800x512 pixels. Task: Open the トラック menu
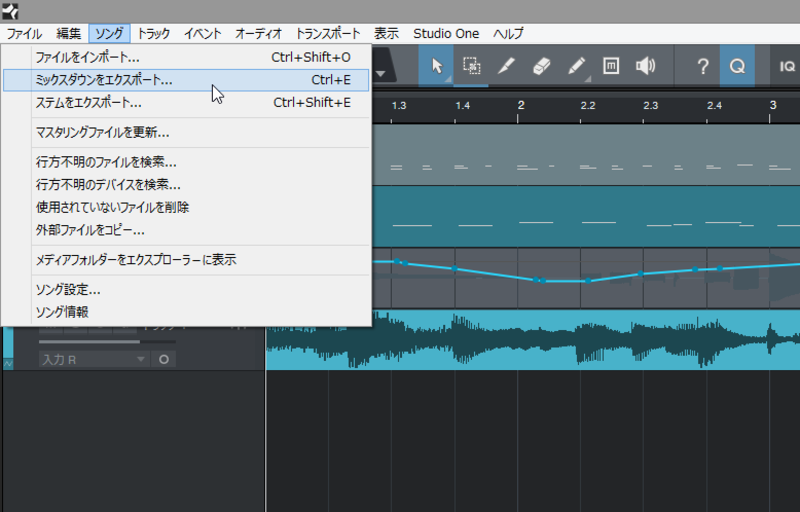click(x=154, y=34)
